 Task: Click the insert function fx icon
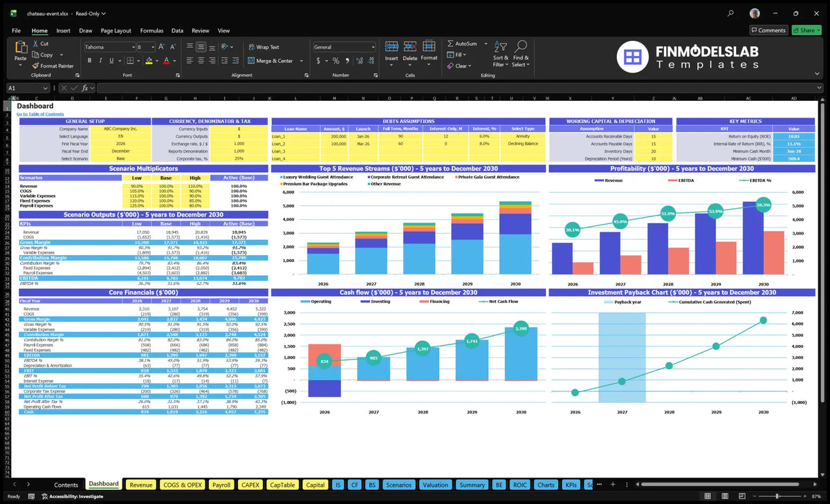(x=84, y=88)
